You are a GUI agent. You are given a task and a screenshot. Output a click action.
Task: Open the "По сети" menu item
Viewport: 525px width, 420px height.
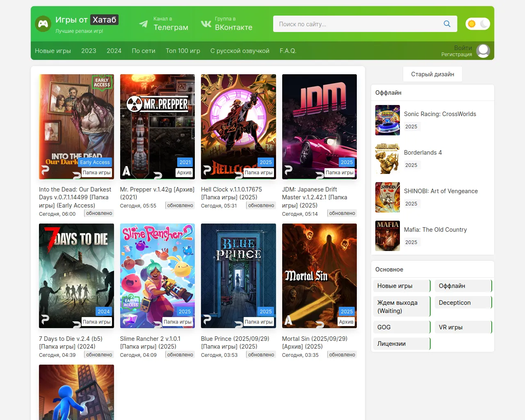[144, 51]
